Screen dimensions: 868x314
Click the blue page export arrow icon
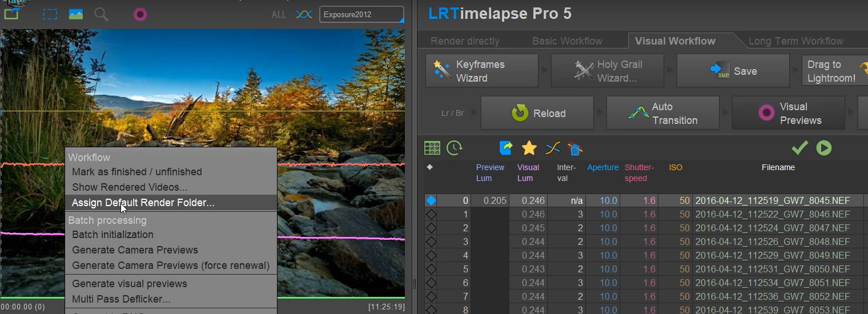pyautogui.click(x=506, y=148)
